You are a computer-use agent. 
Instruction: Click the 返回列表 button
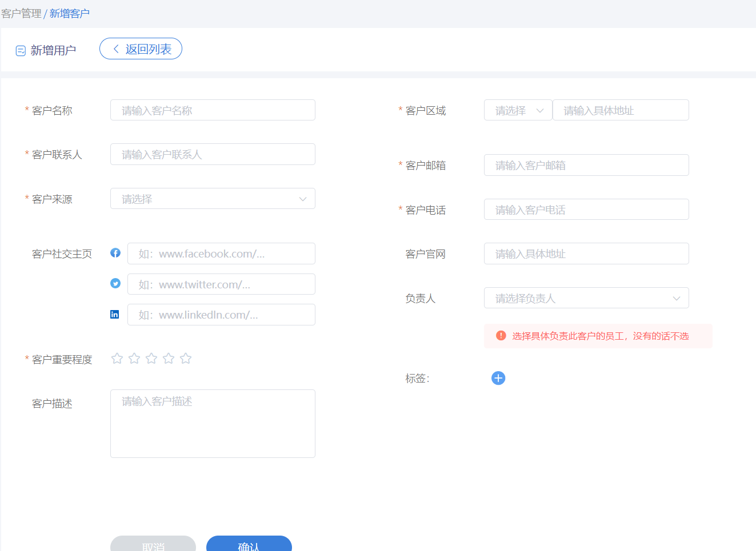coord(141,49)
